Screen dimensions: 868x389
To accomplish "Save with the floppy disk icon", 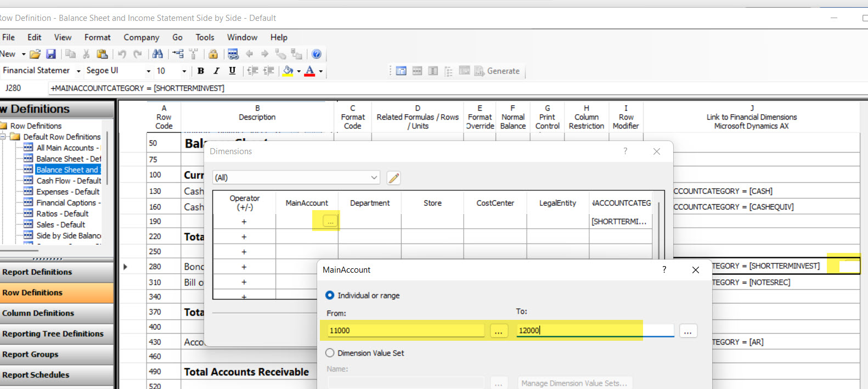I will click(51, 54).
